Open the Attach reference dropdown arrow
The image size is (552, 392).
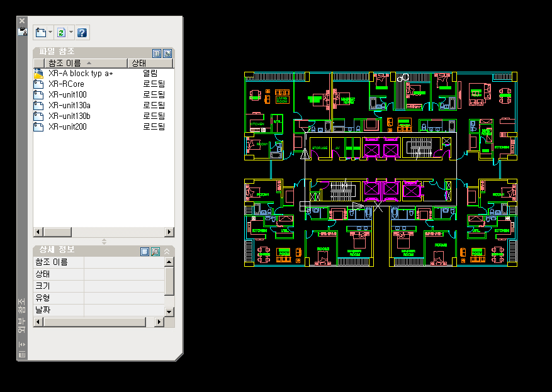50,32
